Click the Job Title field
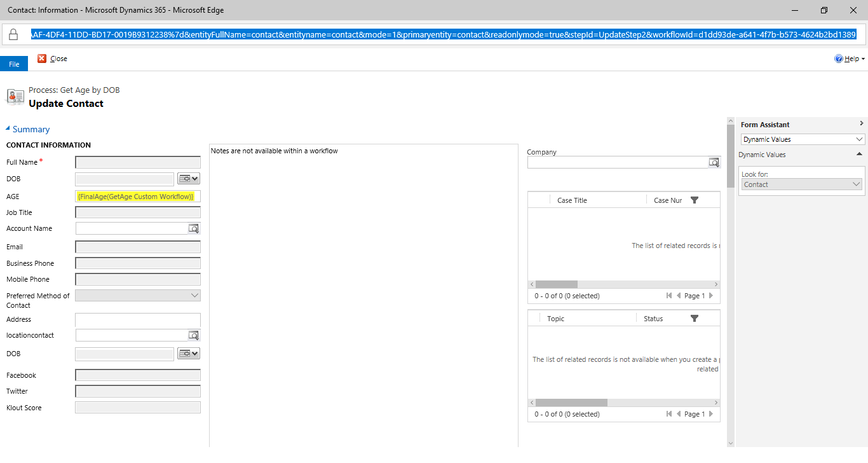Image resolution: width=868 pixels, height=463 pixels. tap(138, 212)
